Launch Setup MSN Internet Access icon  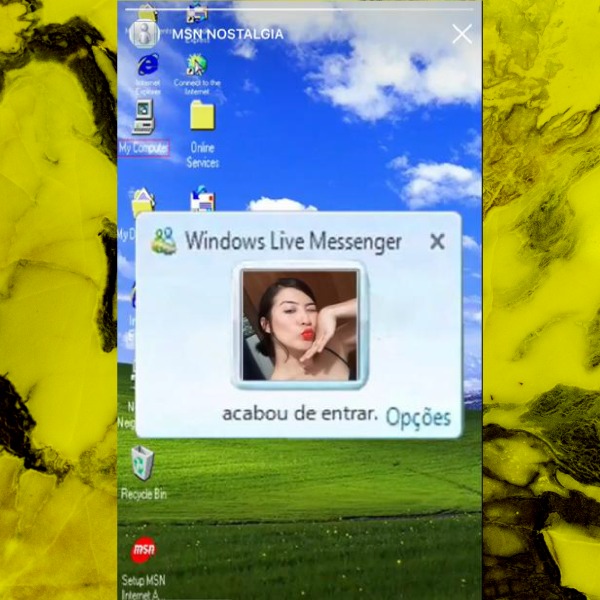pyautogui.click(x=143, y=552)
